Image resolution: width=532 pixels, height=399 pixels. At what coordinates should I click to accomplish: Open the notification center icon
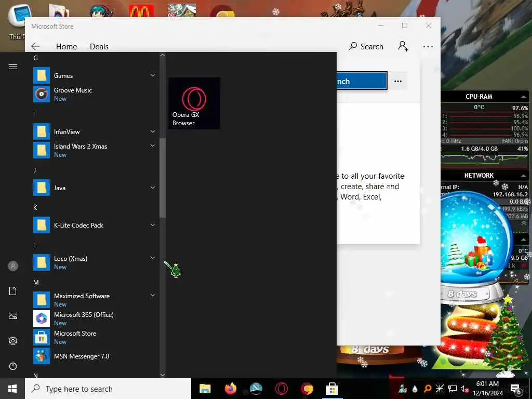(x=516, y=389)
